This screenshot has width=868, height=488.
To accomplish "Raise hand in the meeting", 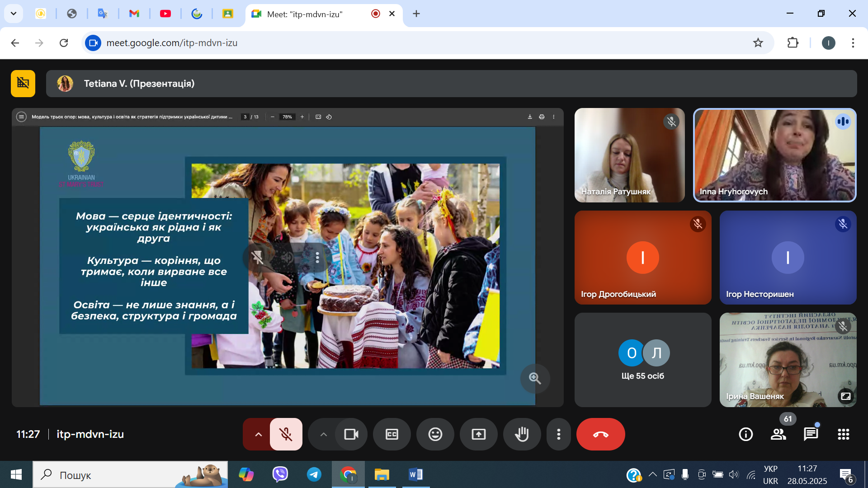I will [522, 434].
